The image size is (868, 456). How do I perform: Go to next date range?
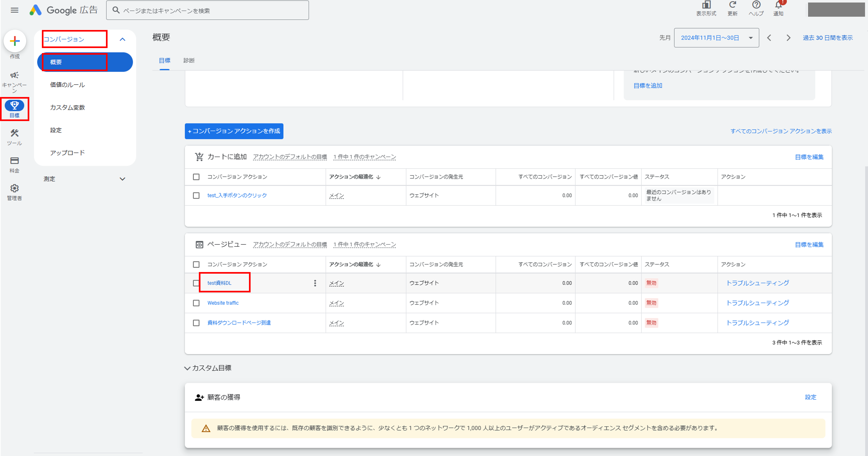[789, 38]
